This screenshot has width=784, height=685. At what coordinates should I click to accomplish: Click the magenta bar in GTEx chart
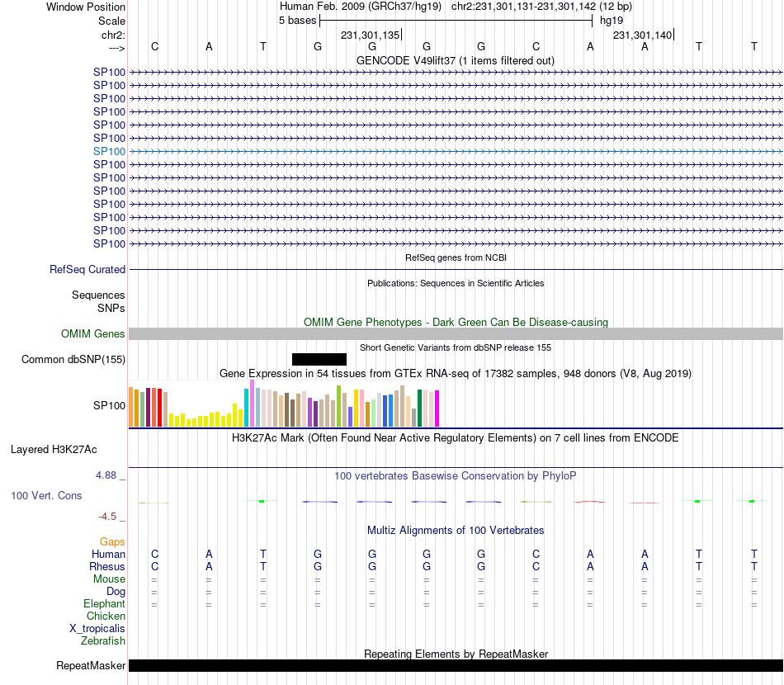point(437,409)
